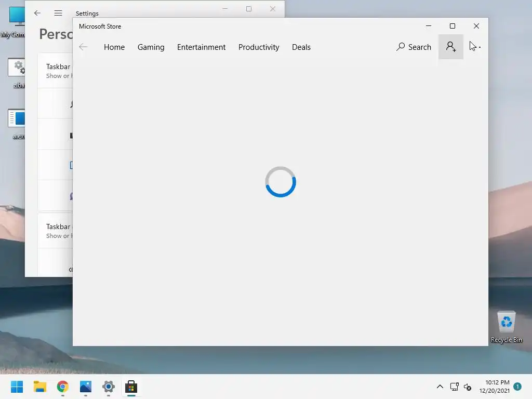
Task: Open the notification count badge
Action: 517,387
